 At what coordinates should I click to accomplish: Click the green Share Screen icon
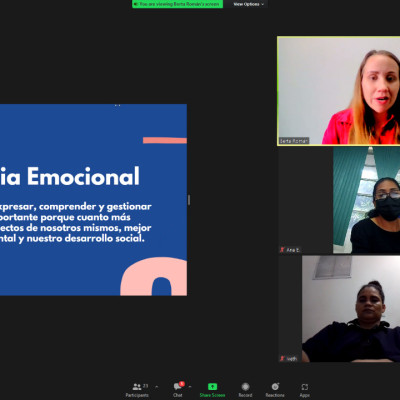(212, 386)
